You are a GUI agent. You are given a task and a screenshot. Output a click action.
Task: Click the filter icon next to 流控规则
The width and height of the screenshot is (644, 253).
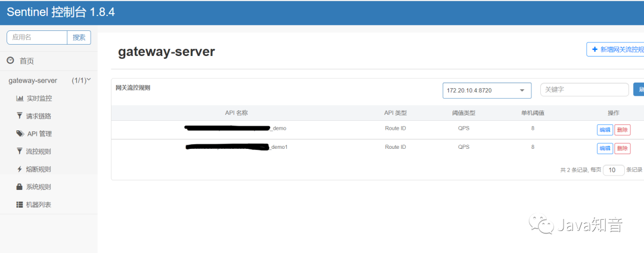tap(19, 151)
